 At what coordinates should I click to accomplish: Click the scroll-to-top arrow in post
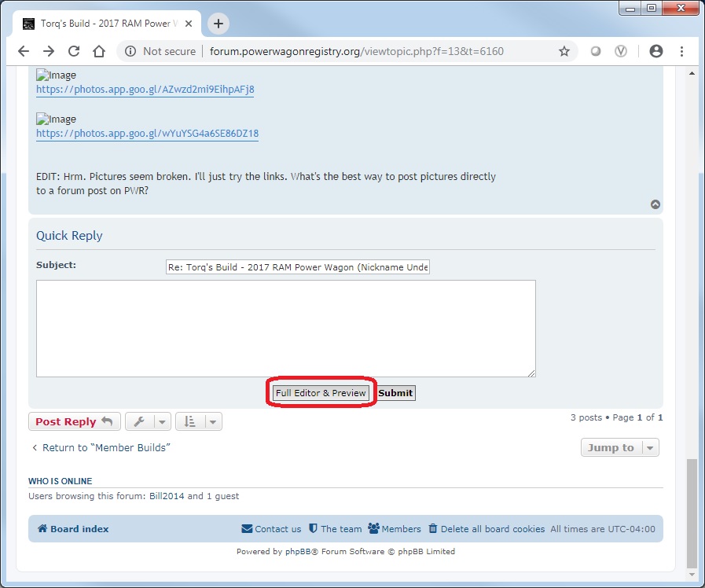[655, 204]
